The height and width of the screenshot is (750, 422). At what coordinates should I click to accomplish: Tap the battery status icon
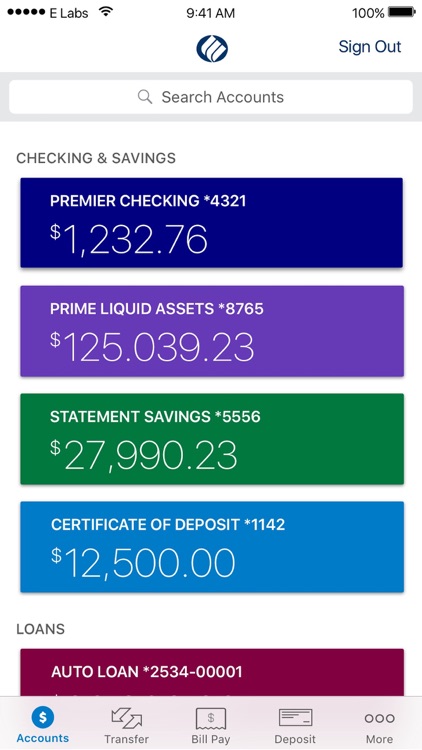click(x=402, y=13)
